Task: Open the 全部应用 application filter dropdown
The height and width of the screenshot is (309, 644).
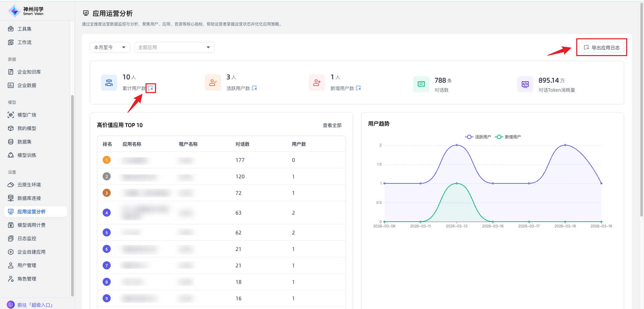Action: tap(174, 47)
